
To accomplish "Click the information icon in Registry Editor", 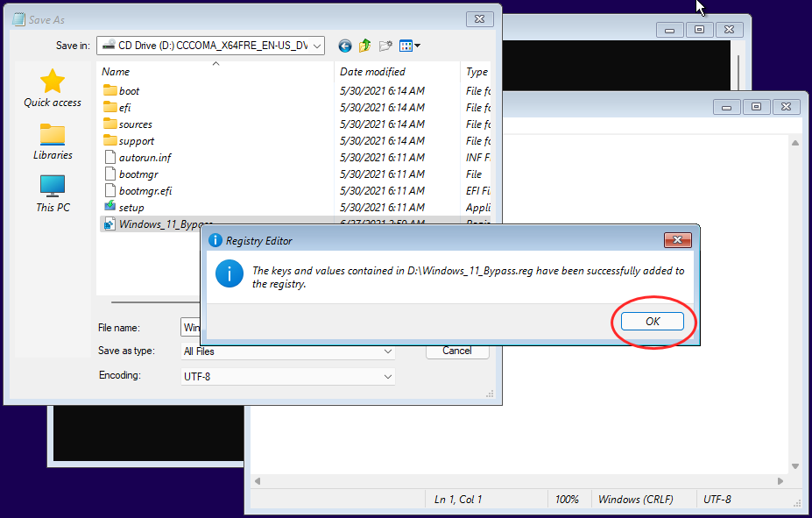I will [229, 273].
